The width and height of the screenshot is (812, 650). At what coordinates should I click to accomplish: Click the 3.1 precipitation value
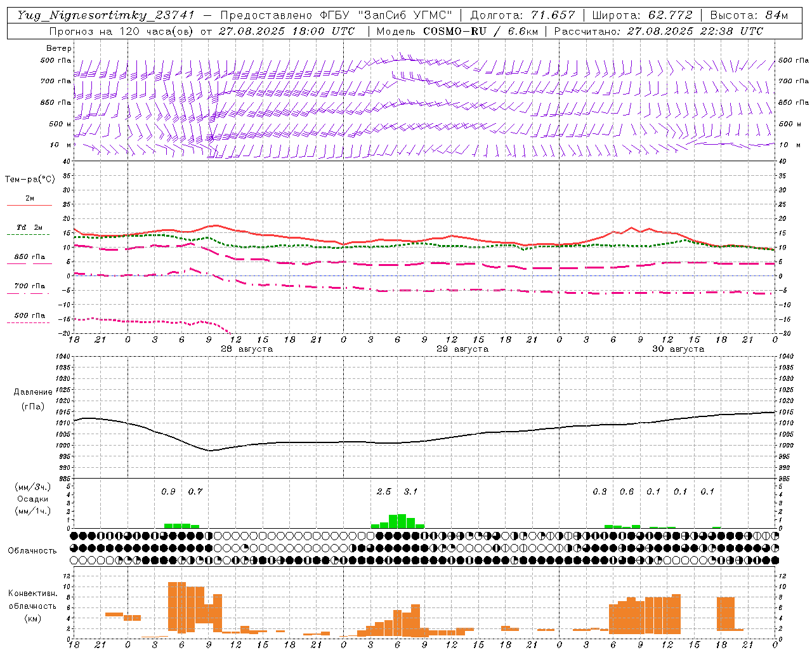pos(410,492)
